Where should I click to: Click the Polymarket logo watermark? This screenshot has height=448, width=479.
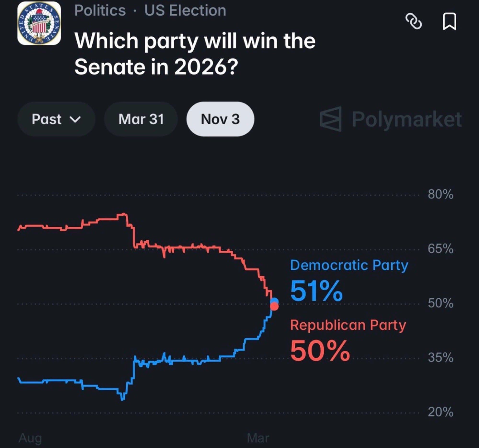(x=391, y=119)
